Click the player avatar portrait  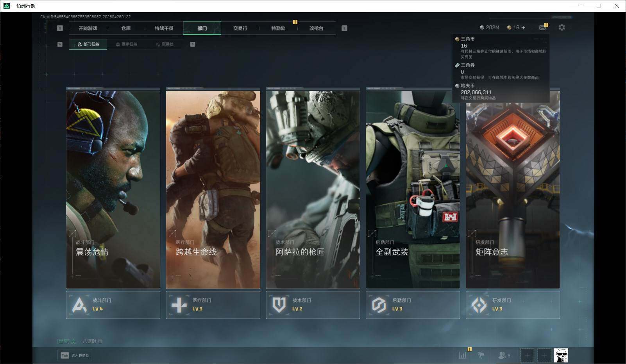click(561, 355)
